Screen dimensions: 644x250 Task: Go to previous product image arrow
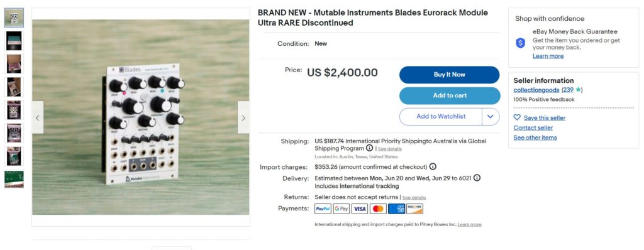tap(37, 118)
